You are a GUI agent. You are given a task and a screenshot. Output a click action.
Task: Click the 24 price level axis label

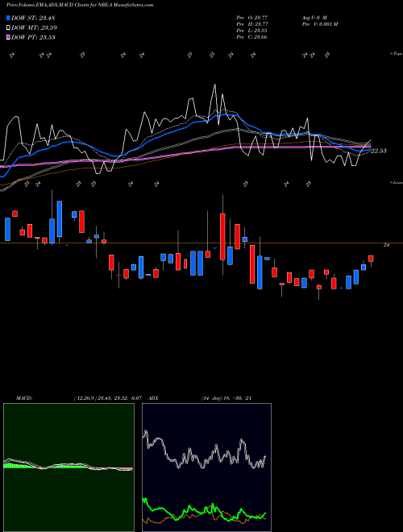point(386,245)
